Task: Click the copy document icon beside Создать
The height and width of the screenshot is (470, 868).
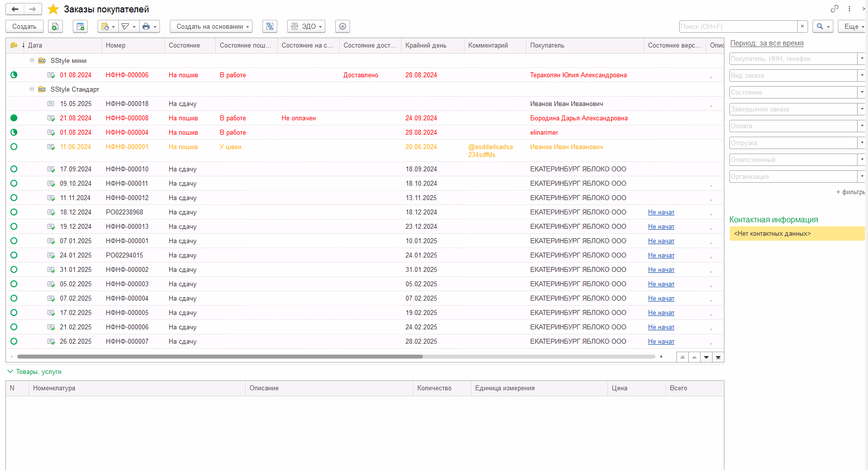Action: click(x=55, y=27)
